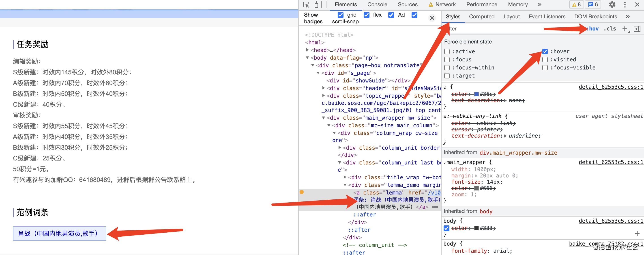
Task: Expand the head element node
Action: pyautogui.click(x=307, y=50)
